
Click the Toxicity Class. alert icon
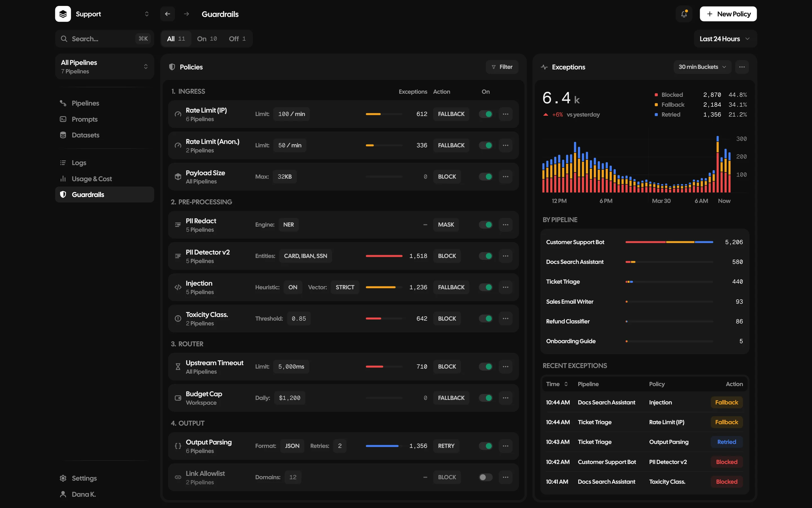click(178, 319)
